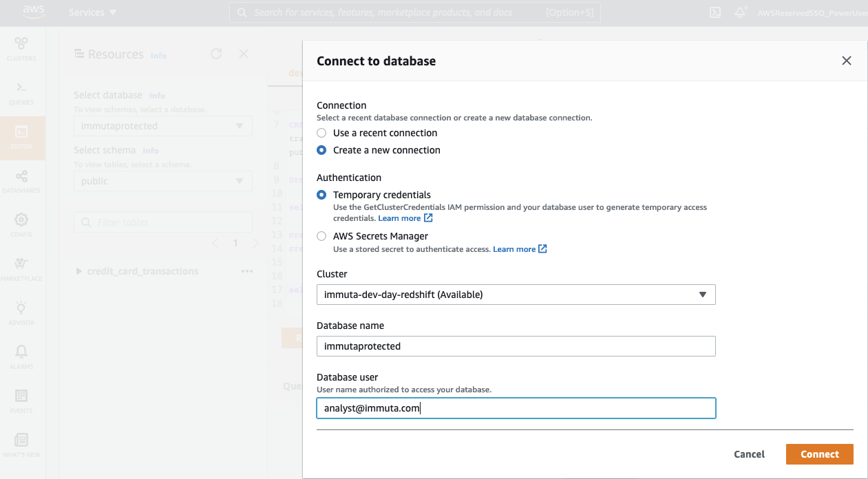Open Info link next to Resources
This screenshot has height=479, width=868.
pyautogui.click(x=158, y=56)
